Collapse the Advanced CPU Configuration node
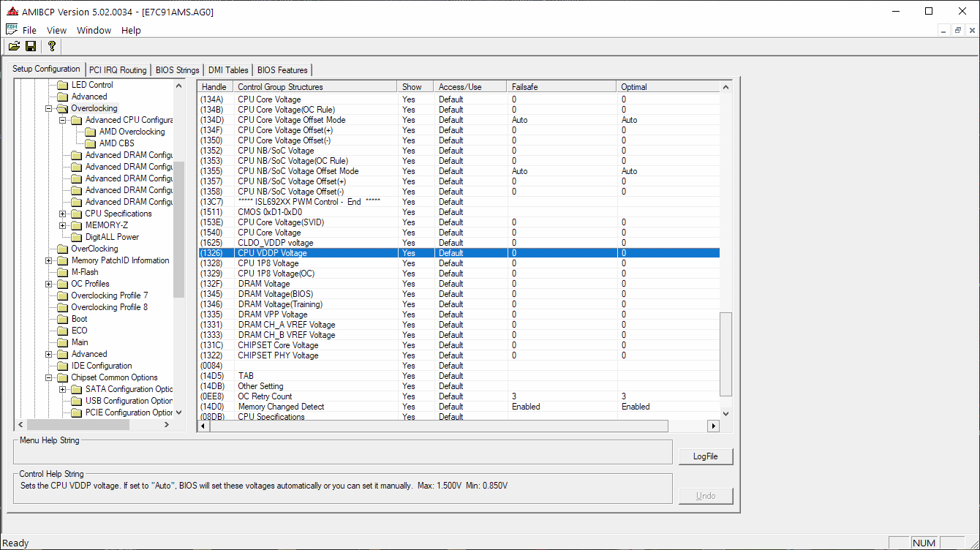The height and width of the screenshot is (550, 980). [x=63, y=120]
